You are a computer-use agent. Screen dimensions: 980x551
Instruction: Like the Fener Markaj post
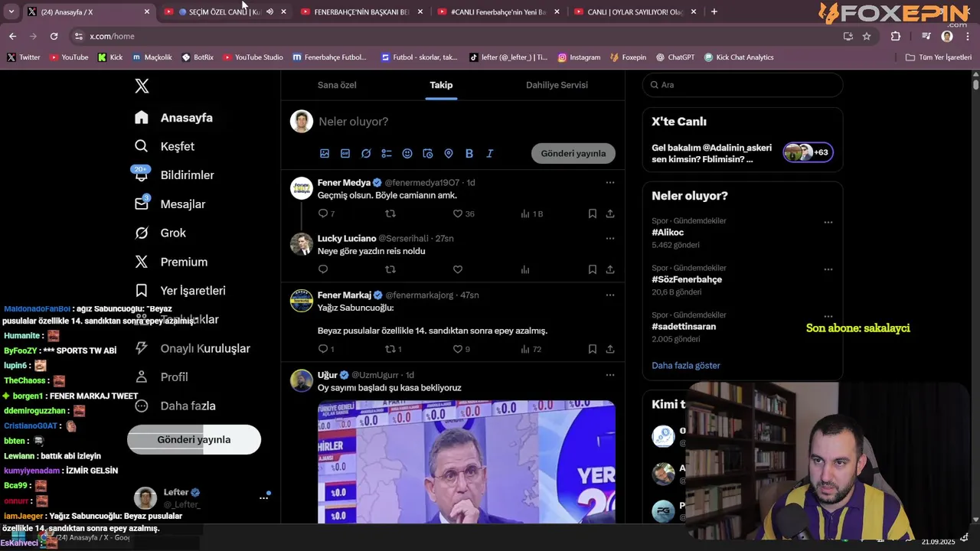coord(458,349)
